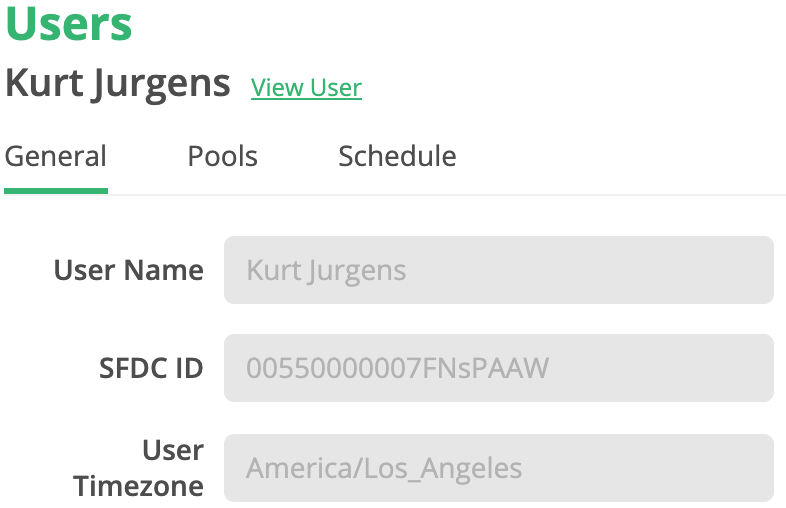Click the User Name label
The image size is (786, 508).
[x=128, y=270]
